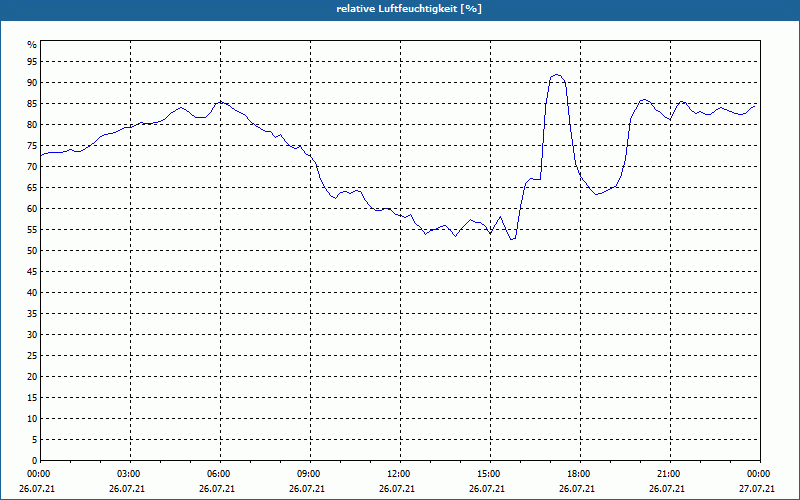The height and width of the screenshot is (500, 800).
Task: Click the '%' unit label on the y-axis
Action: 32,45
